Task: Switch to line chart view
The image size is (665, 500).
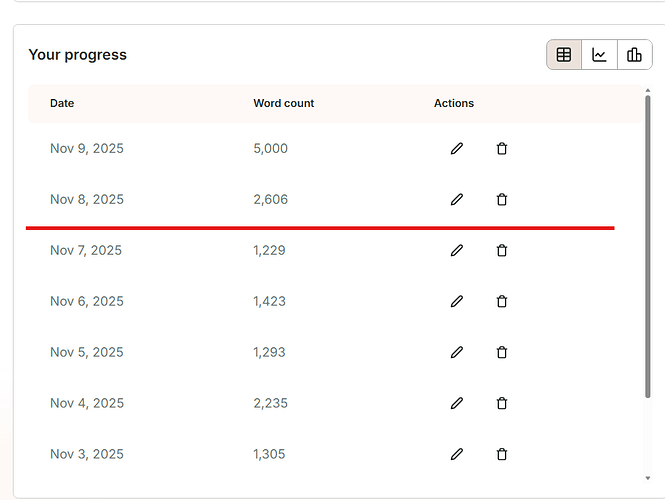Action: tap(599, 55)
